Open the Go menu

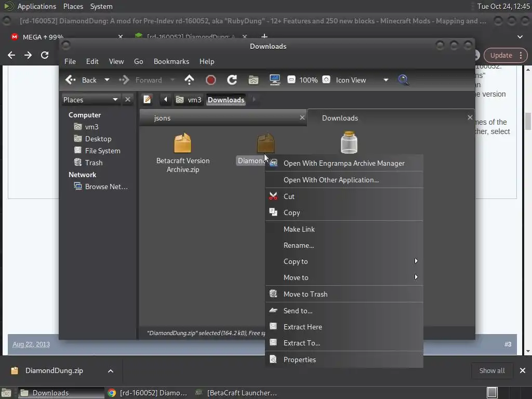click(138, 61)
